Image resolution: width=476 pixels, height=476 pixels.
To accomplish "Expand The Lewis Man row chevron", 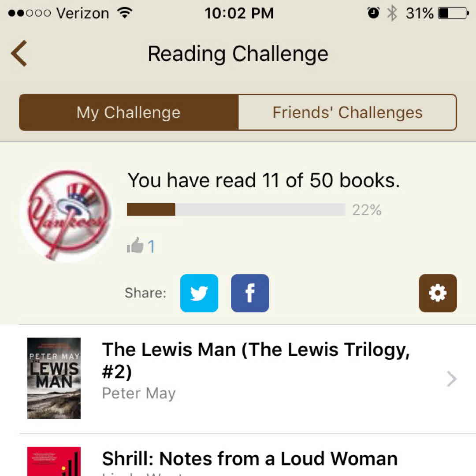I will 452,379.
